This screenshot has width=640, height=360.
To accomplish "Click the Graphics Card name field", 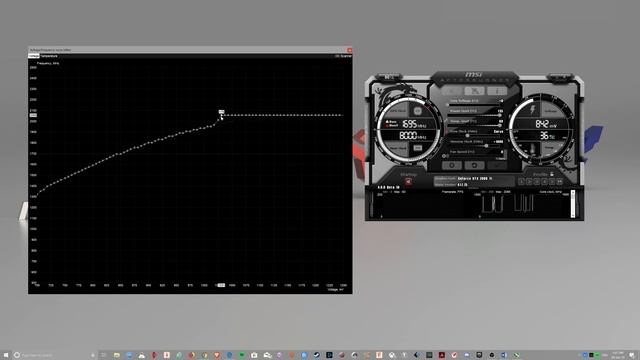I will tap(474, 178).
